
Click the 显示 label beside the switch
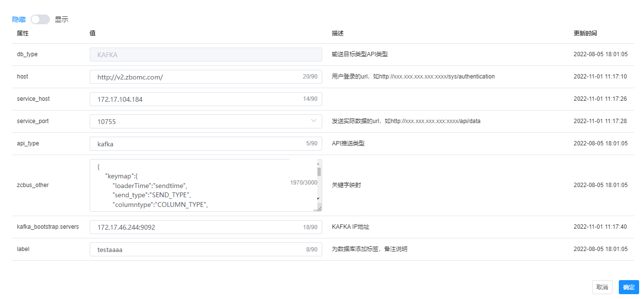click(62, 19)
